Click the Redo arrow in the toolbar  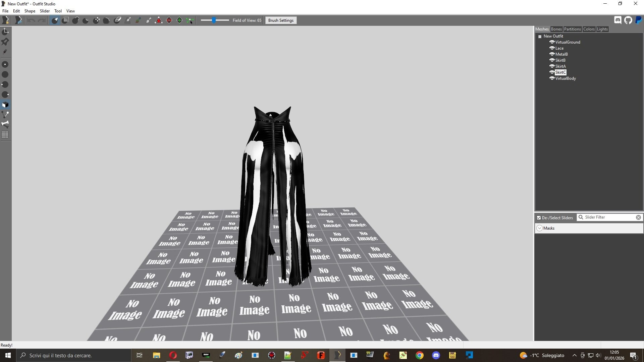point(42,20)
